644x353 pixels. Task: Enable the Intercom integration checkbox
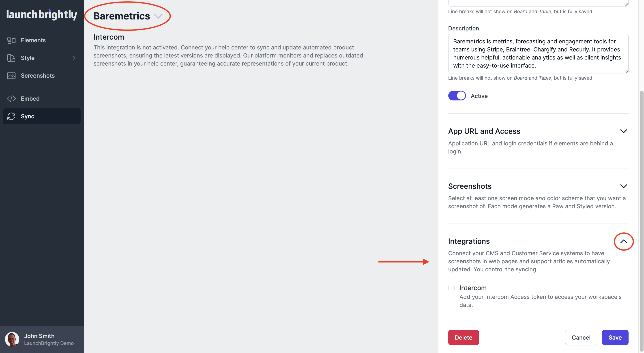451,288
